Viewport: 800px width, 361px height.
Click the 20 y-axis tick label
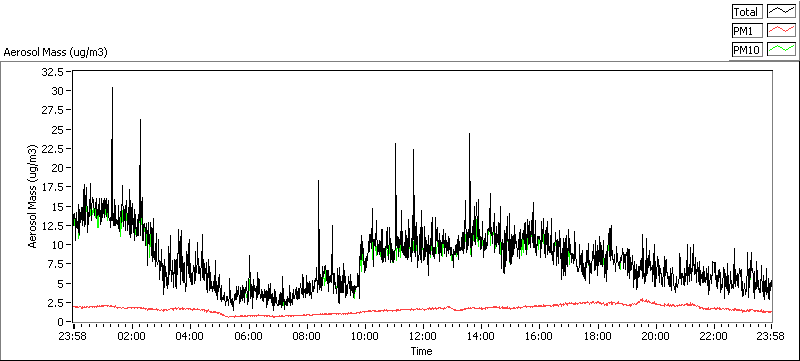[x=57, y=168]
